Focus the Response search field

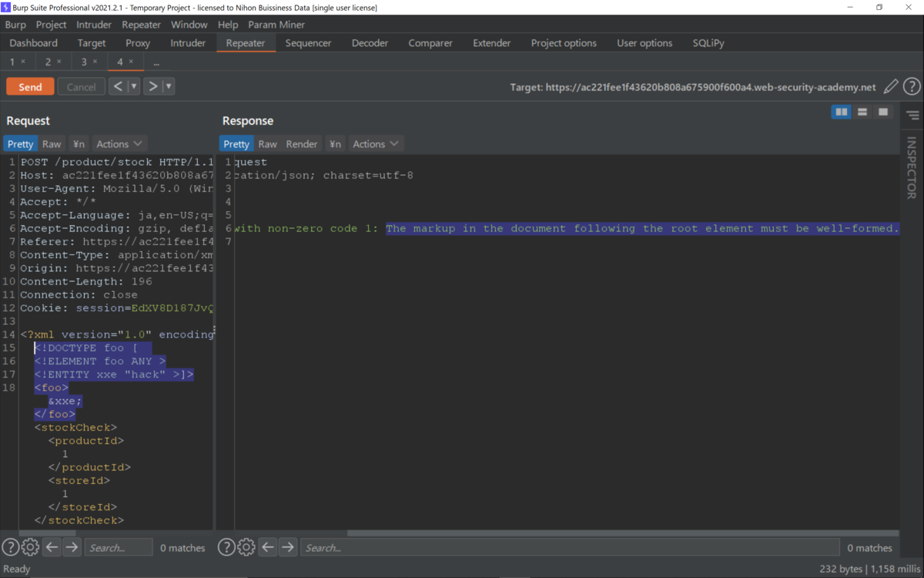(570, 548)
